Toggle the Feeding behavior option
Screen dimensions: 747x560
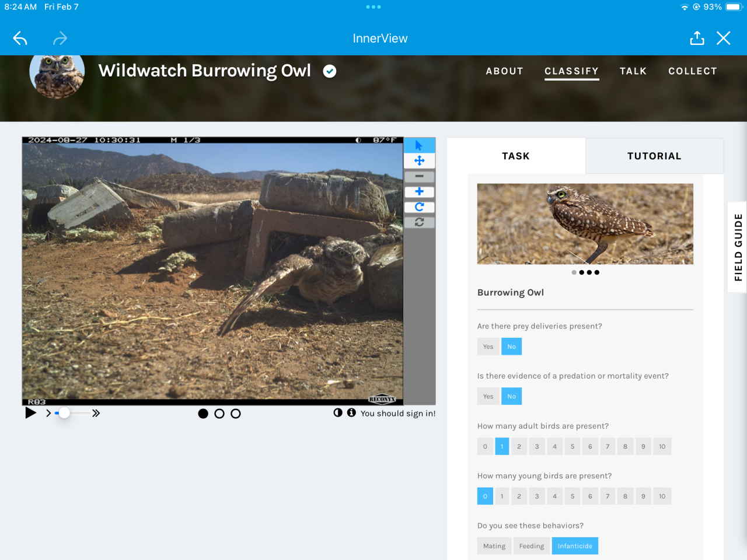click(x=532, y=546)
